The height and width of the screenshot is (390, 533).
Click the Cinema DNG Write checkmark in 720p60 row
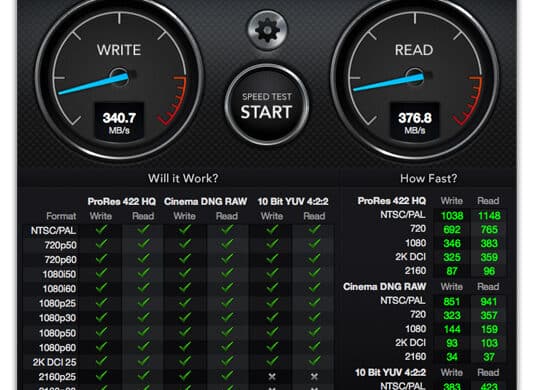(185, 259)
